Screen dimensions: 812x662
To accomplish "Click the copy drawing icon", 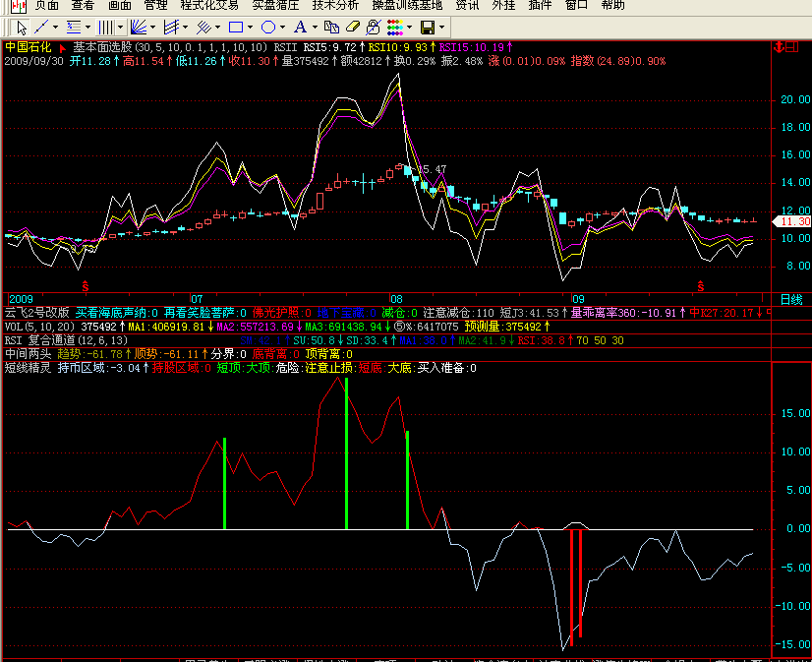I will coord(329,28).
